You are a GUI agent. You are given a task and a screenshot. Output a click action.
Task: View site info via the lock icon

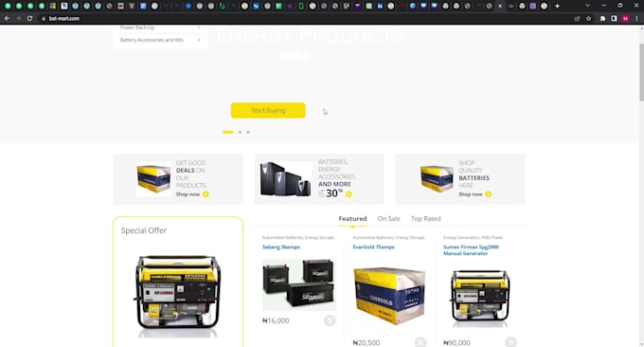(x=44, y=19)
